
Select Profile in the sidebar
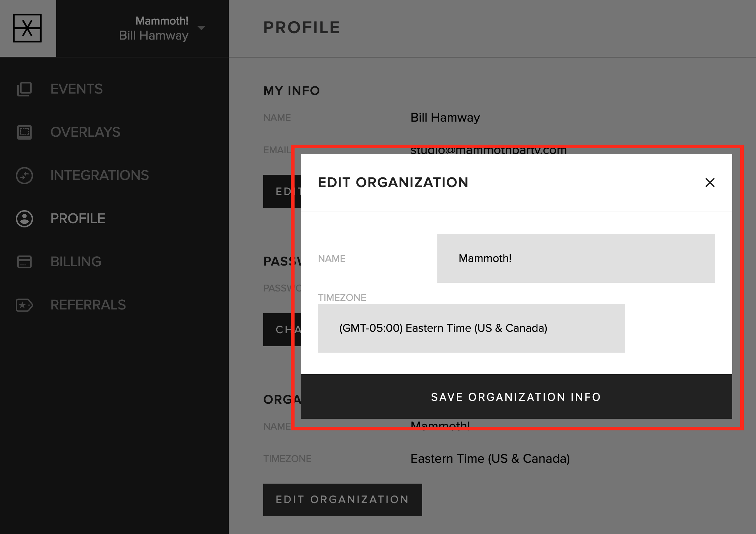[78, 218]
